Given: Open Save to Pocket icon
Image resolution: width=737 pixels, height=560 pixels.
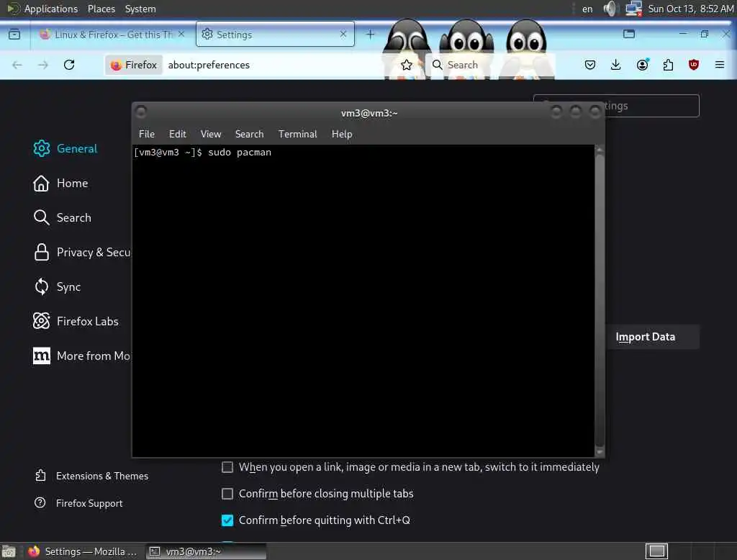Looking at the screenshot, I should [590, 65].
